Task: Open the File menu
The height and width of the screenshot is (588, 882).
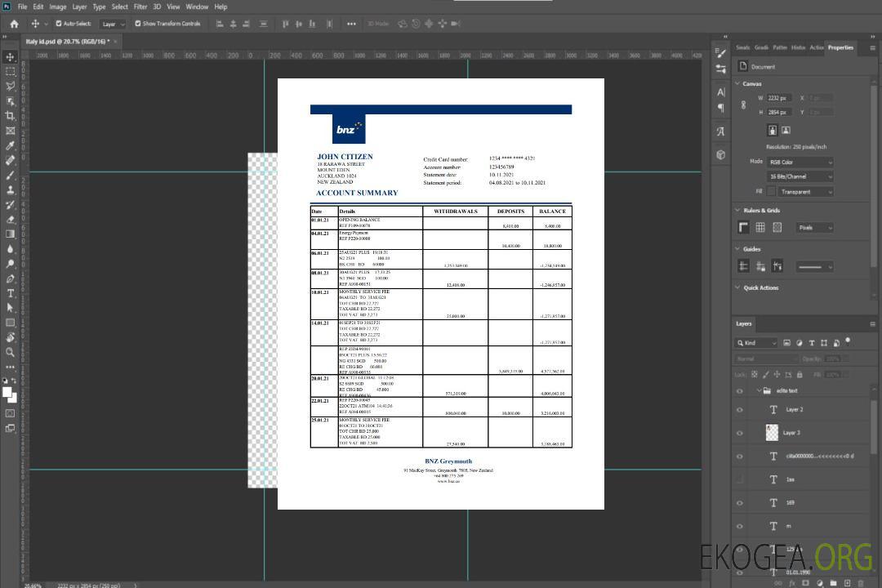Action: pos(23,7)
